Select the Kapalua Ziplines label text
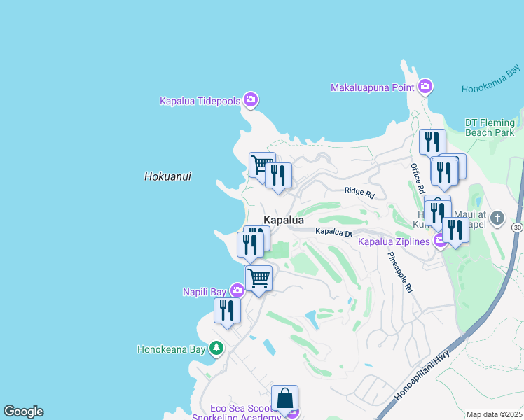The image size is (524, 420). [394, 241]
